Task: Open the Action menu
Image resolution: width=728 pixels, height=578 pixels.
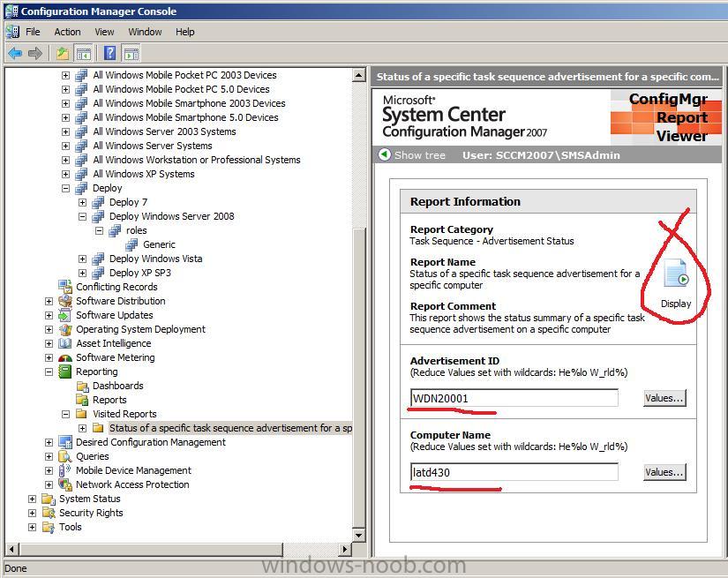Action: tap(67, 32)
